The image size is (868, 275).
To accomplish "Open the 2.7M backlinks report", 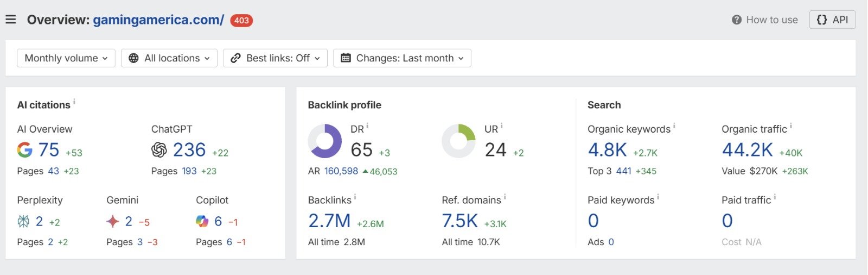I will coord(329,221).
